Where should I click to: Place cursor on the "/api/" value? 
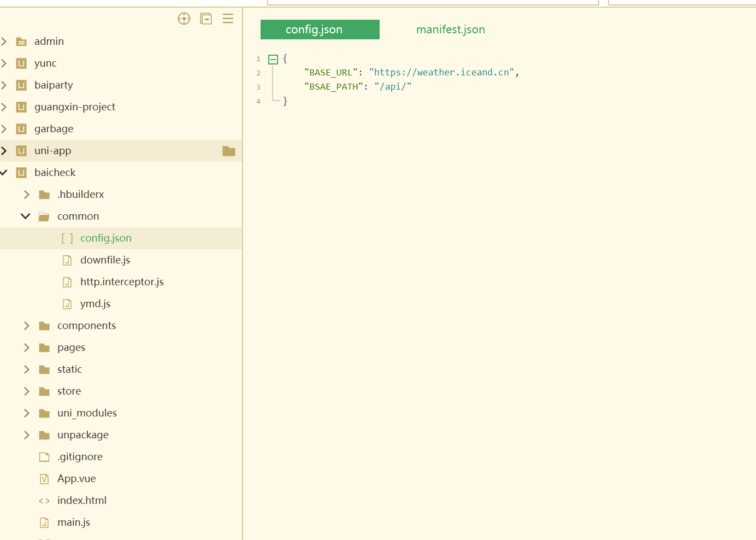tap(393, 87)
